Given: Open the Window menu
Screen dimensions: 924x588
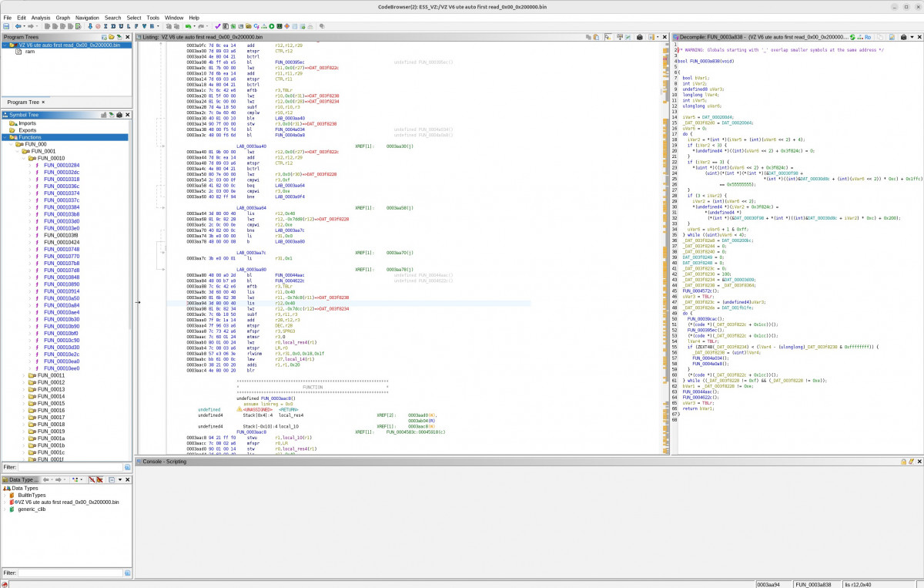Looking at the screenshot, I should (x=174, y=17).
